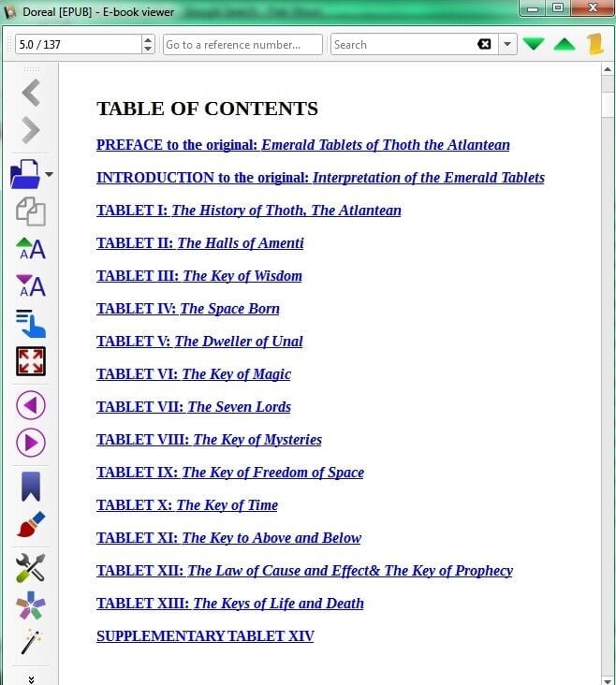The image size is (616, 685).
Task: Toggle full screen mode icon
Action: [x=31, y=361]
